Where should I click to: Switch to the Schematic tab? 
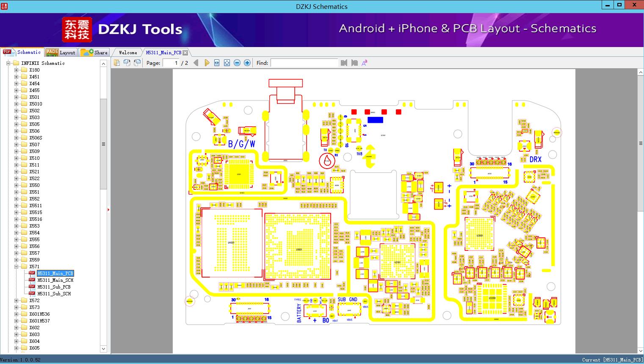(x=22, y=52)
